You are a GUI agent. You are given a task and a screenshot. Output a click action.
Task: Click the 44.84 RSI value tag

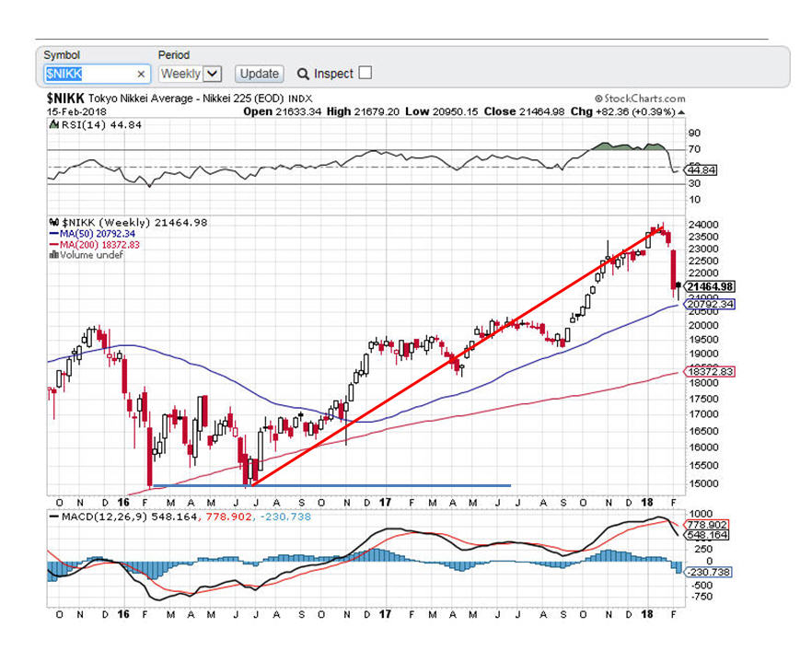(701, 170)
